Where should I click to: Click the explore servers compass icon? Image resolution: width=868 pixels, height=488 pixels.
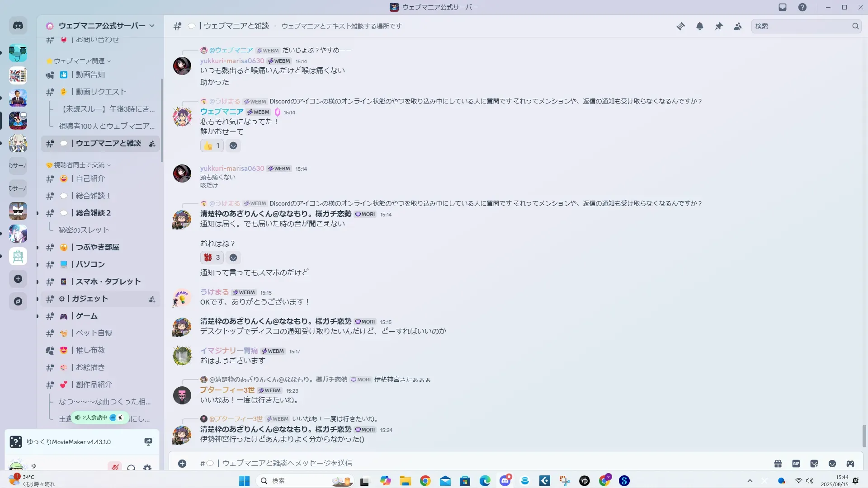18,301
